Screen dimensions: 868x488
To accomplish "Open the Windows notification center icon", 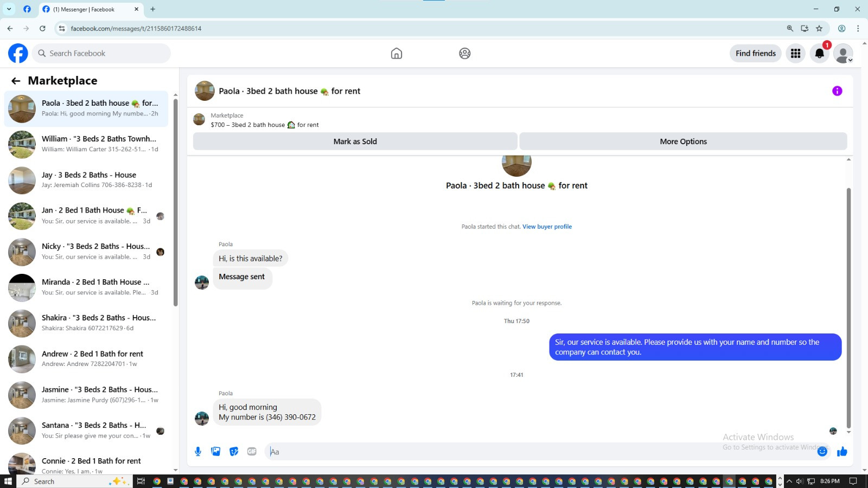I will pyautogui.click(x=853, y=481).
